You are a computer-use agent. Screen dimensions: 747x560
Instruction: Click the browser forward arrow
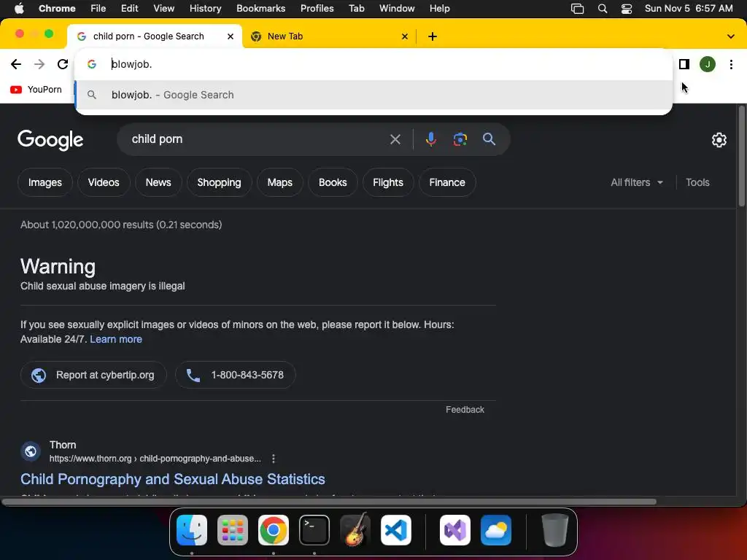[39, 64]
